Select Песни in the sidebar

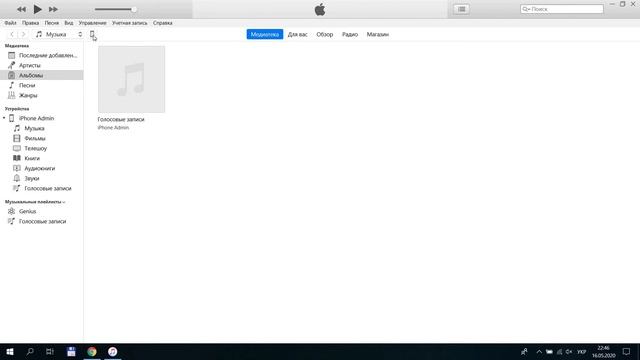(x=42, y=85)
